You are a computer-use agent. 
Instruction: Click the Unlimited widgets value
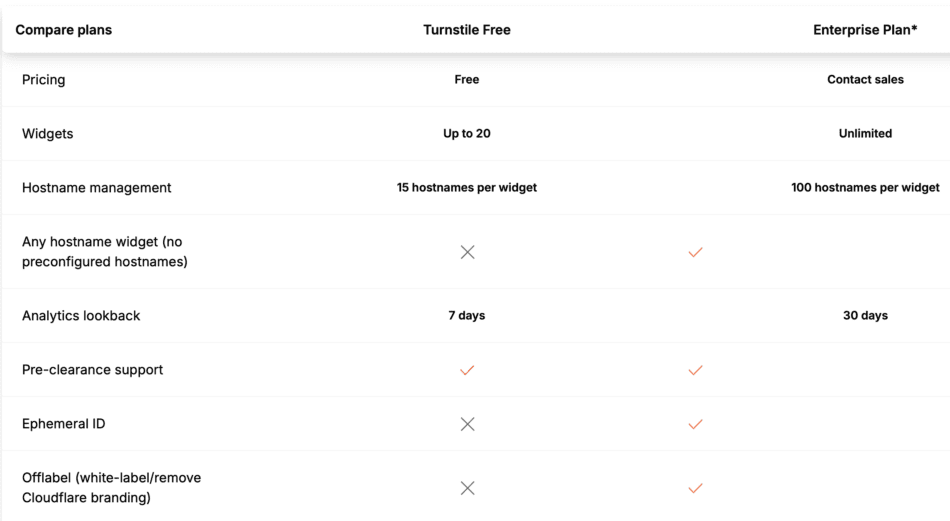click(865, 134)
